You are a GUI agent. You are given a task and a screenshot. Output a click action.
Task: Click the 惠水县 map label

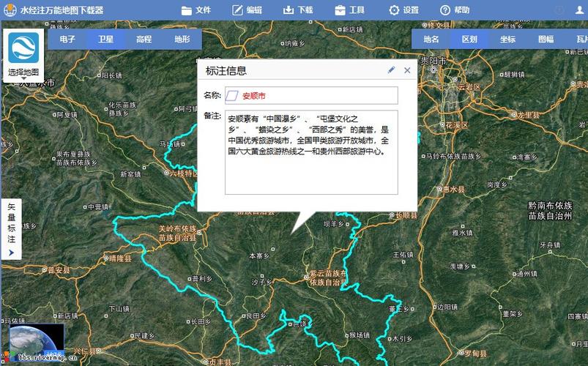click(454, 190)
